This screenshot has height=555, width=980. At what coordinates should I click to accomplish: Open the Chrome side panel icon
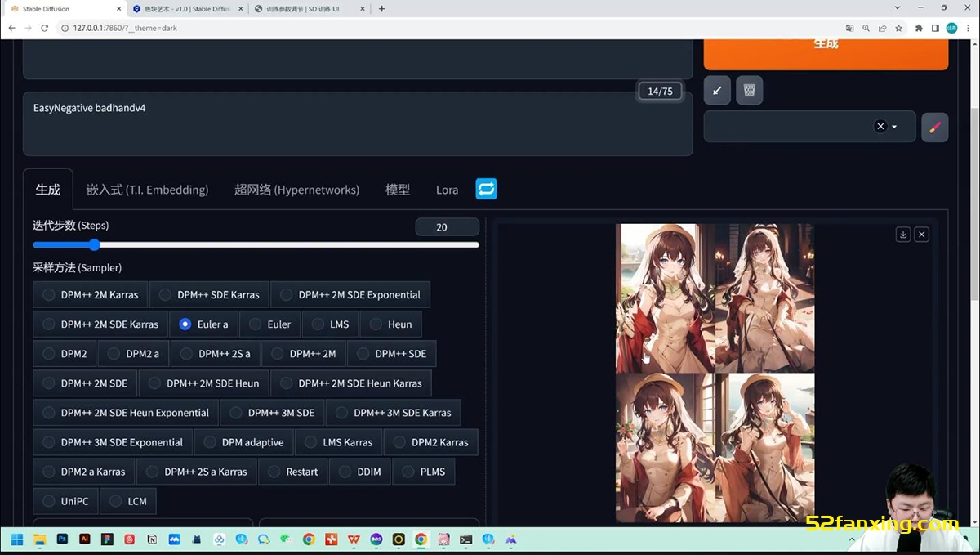coord(935,28)
